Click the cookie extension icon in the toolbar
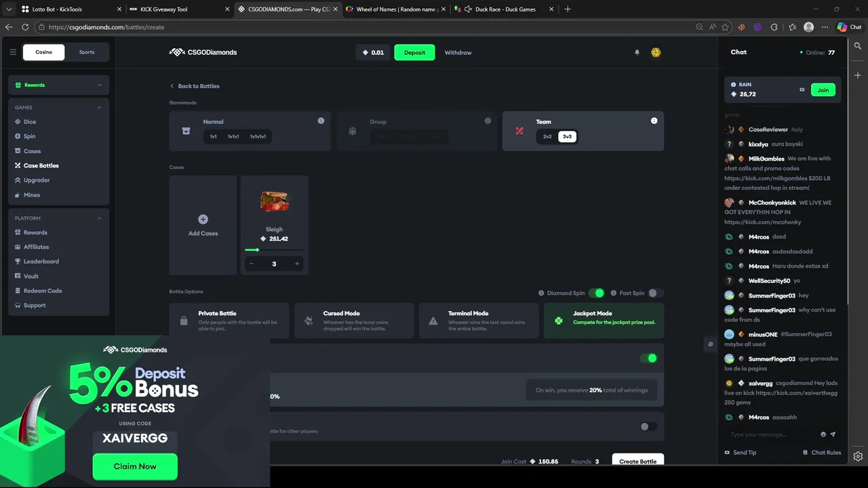Screen dimensions: 868x488 click(x=741, y=27)
